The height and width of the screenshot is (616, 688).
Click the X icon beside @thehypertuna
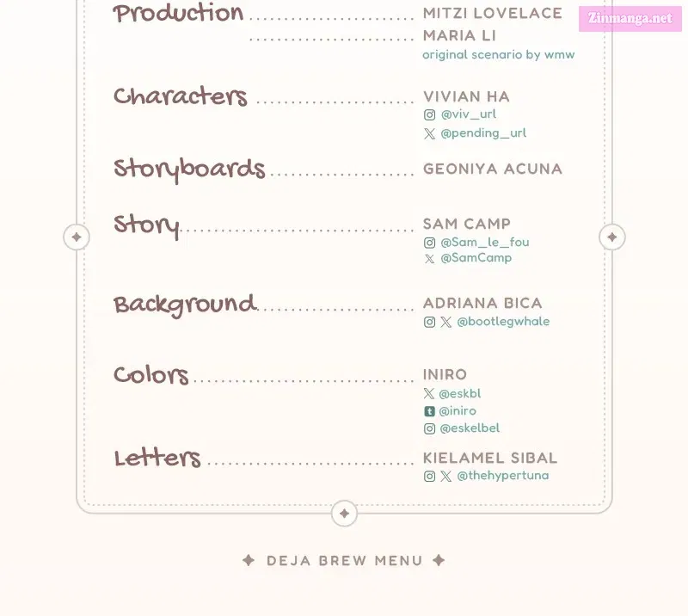point(445,476)
